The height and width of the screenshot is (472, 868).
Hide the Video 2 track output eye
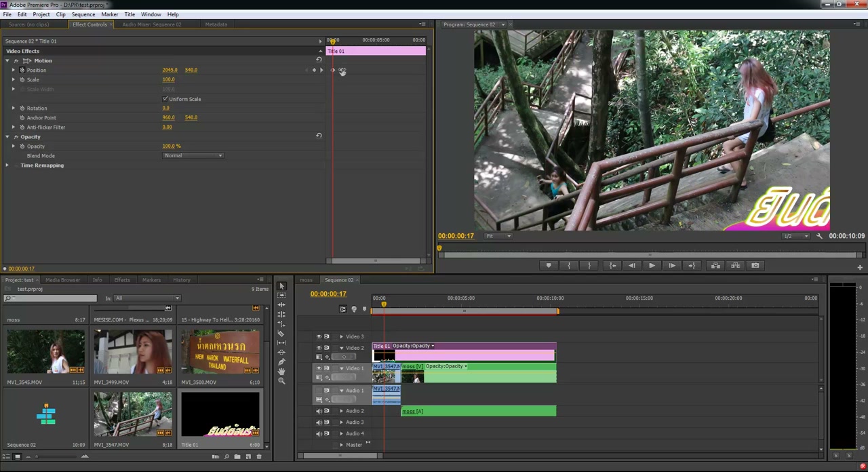pos(319,348)
